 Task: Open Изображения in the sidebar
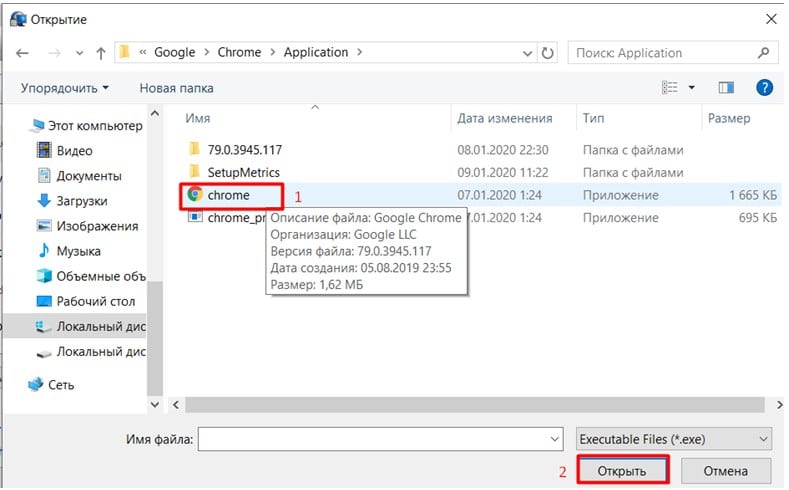point(87,226)
